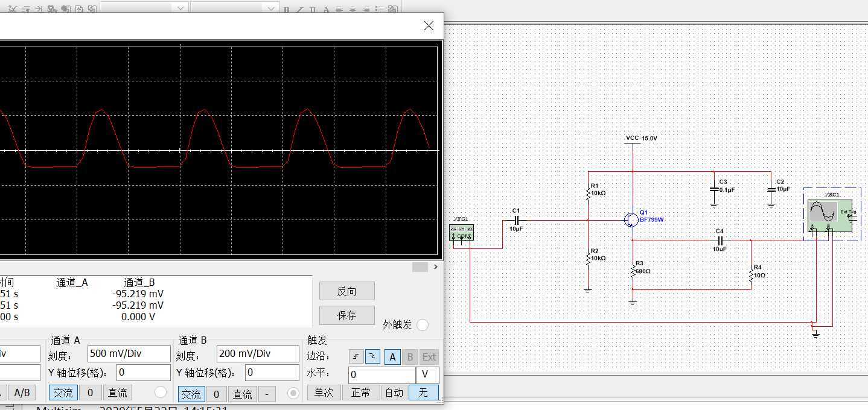This screenshot has width=868, height=410.
Task: Click the font color A icon
Action: click(326, 9)
